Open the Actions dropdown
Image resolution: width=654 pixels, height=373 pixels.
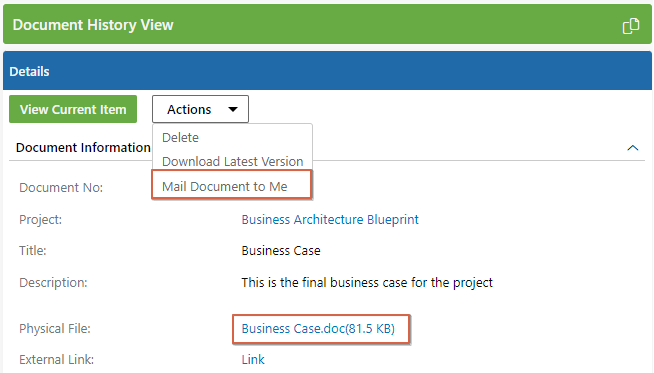200,109
